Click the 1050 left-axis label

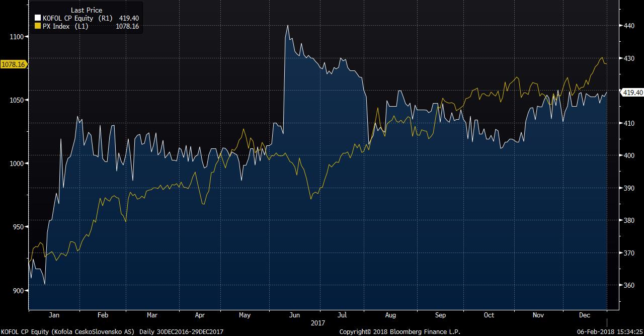(17, 100)
